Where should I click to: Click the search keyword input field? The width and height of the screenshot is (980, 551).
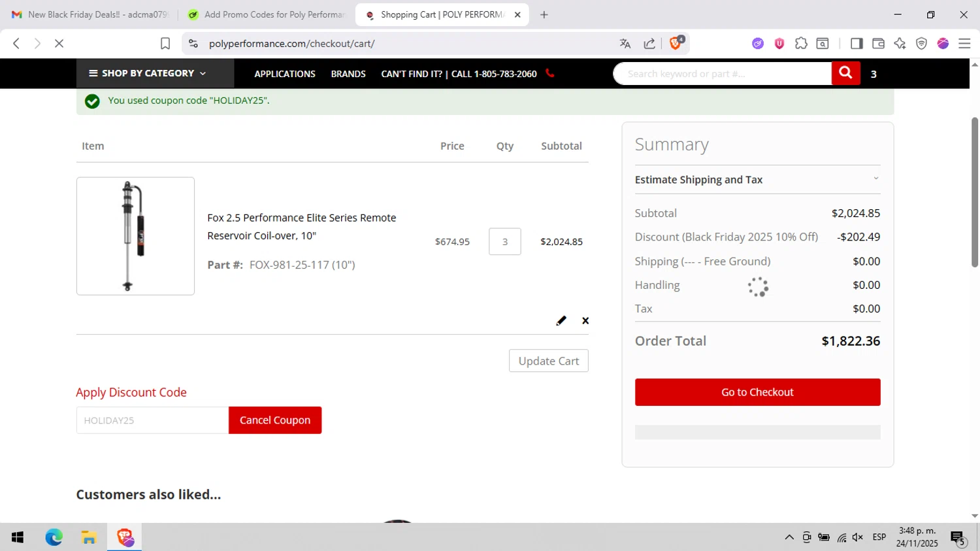pos(723,73)
